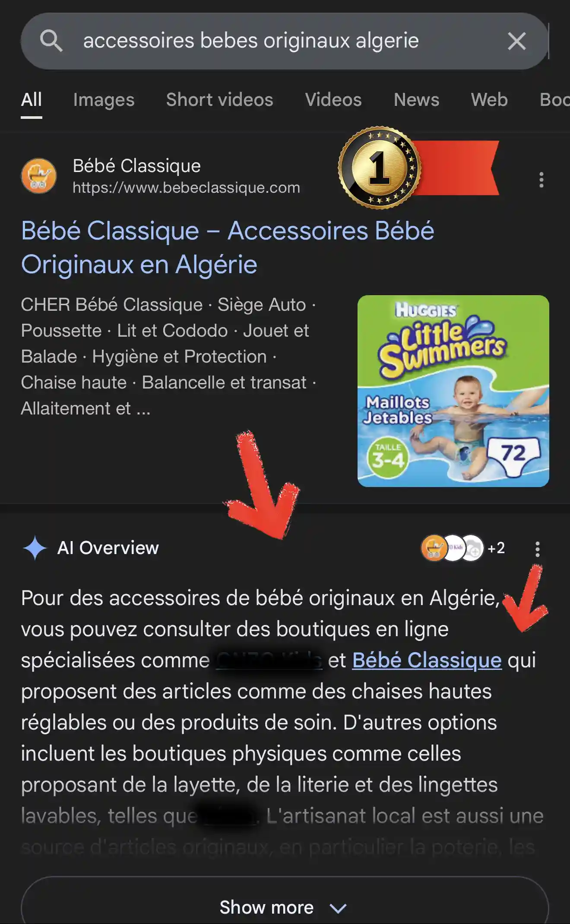
Task: Open the Videos tab
Action: point(333,100)
